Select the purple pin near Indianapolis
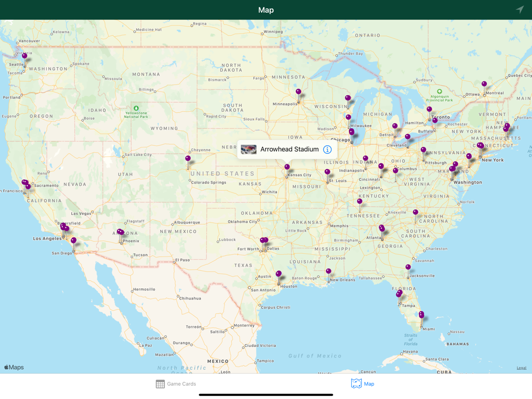This screenshot has height=399, width=532. click(x=365, y=158)
